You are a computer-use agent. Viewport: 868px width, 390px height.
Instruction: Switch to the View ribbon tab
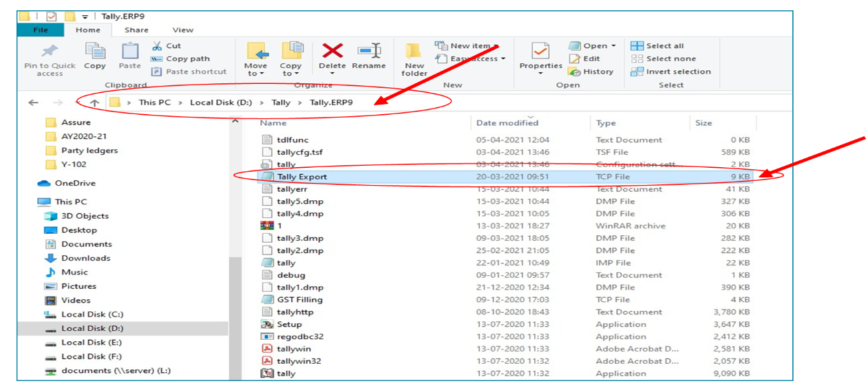click(183, 30)
